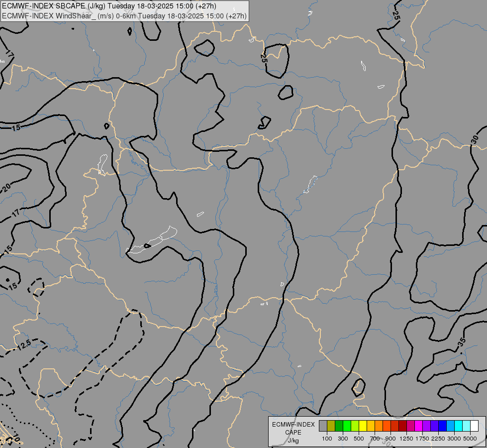Click the 35 wind shear contour label
The width and height of the screenshot is (487, 448).
pyautogui.click(x=462, y=342)
